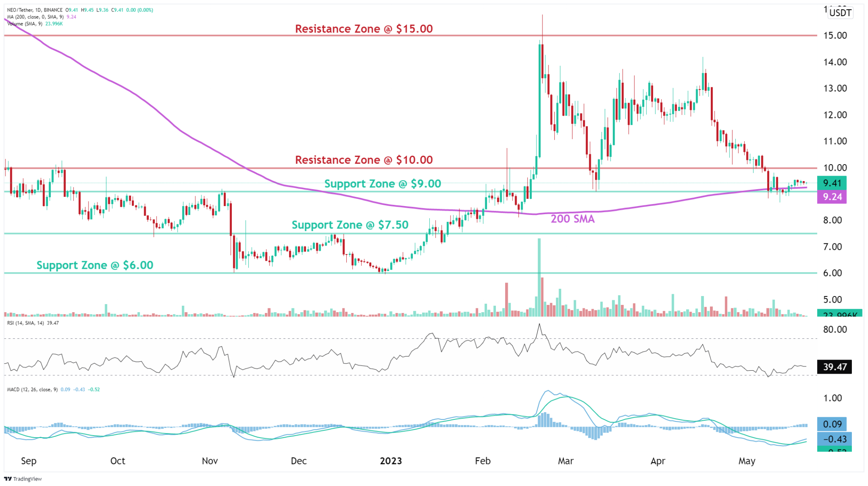Click the 23.996K volume value tag
The height and width of the screenshot is (486, 868).
tap(839, 313)
